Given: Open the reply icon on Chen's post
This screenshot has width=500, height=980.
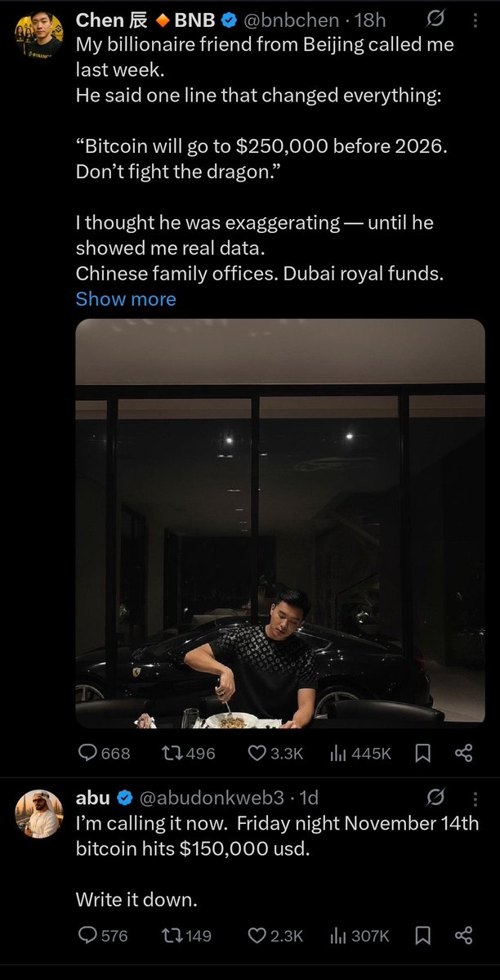Looking at the screenshot, I should pos(87,754).
